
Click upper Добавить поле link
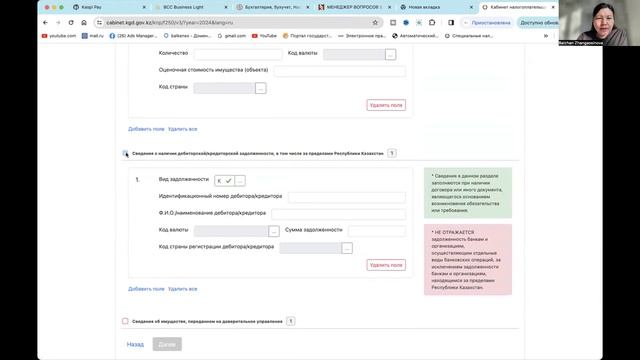point(146,129)
